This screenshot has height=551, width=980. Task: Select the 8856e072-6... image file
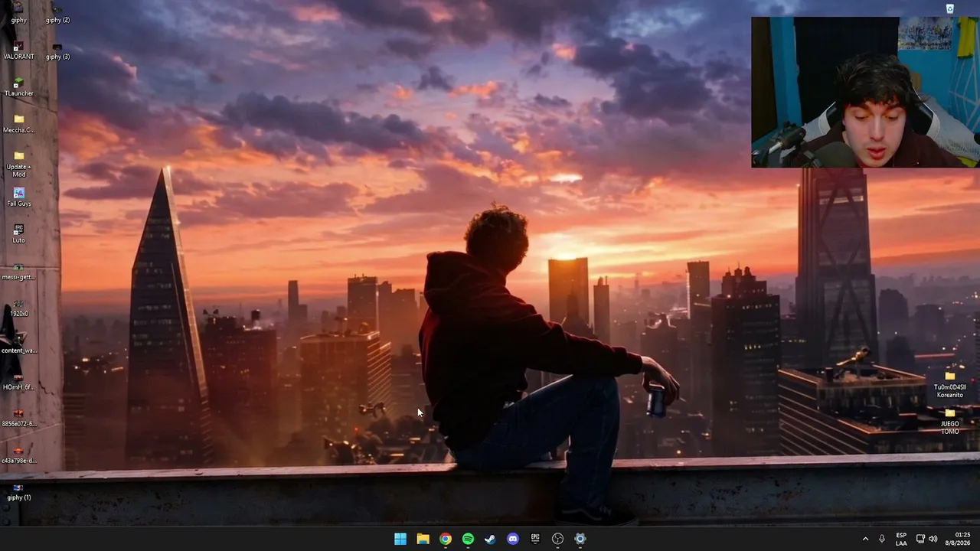point(18,418)
